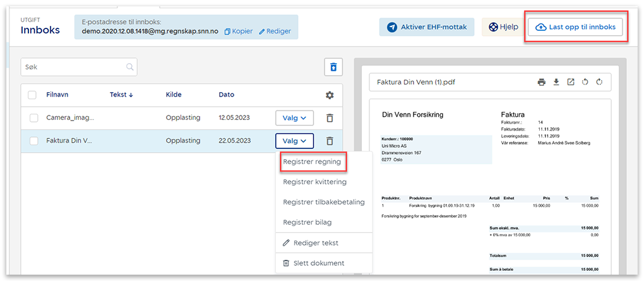The image size is (644, 281).
Task: Select Registrer regning from menu
Action: pos(312,162)
